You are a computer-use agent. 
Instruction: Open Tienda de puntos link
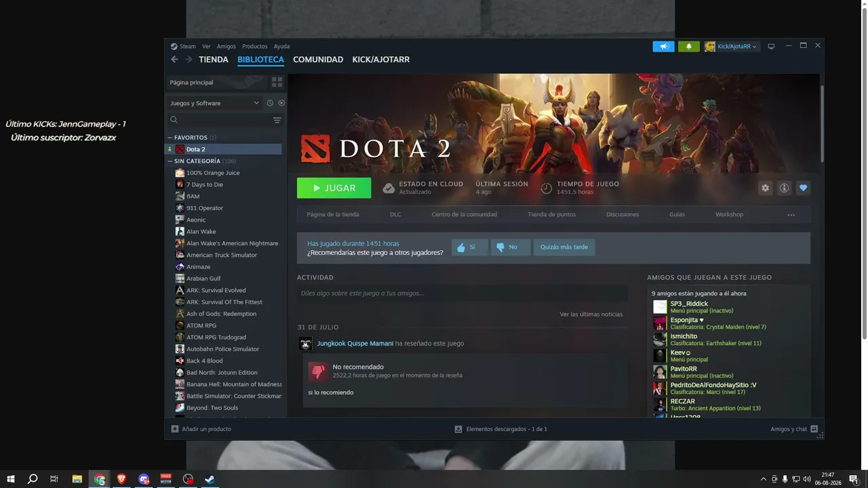[552, 215]
